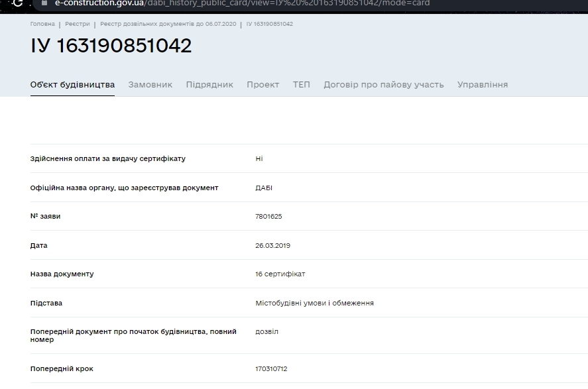Switch to the Замовник tab

150,85
